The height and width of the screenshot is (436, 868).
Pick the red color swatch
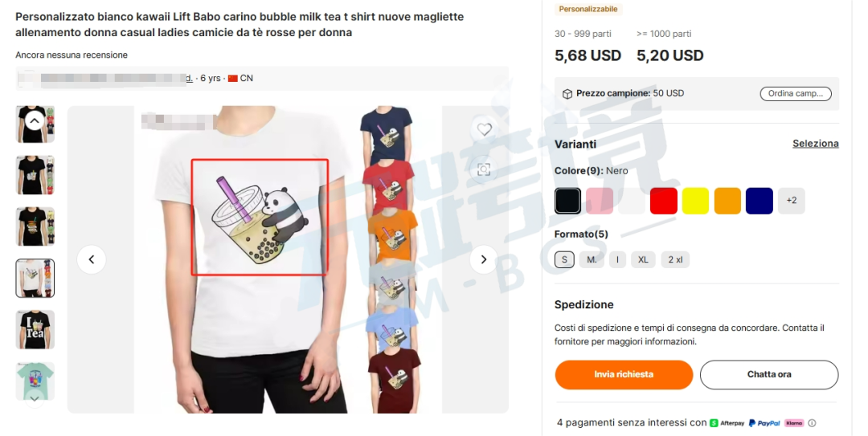[664, 200]
